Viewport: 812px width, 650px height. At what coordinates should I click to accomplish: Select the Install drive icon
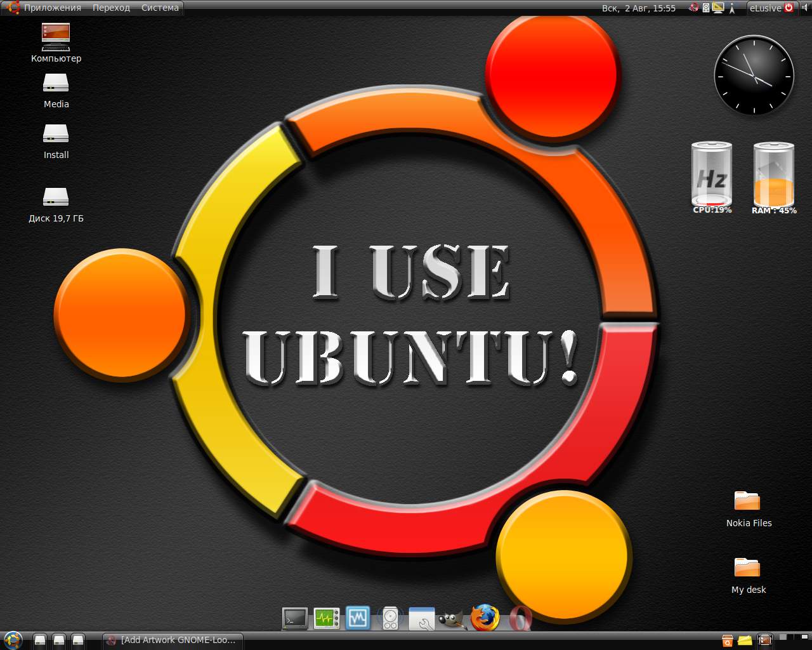pyautogui.click(x=56, y=142)
